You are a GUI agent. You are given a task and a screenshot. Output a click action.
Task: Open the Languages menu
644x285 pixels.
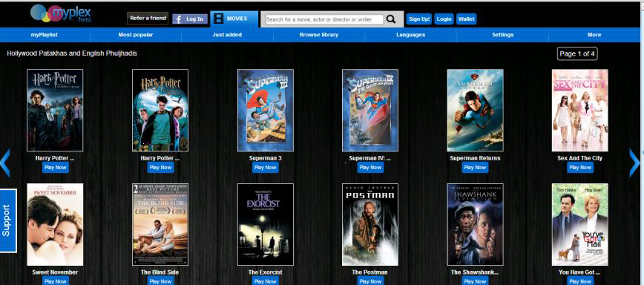coord(411,35)
